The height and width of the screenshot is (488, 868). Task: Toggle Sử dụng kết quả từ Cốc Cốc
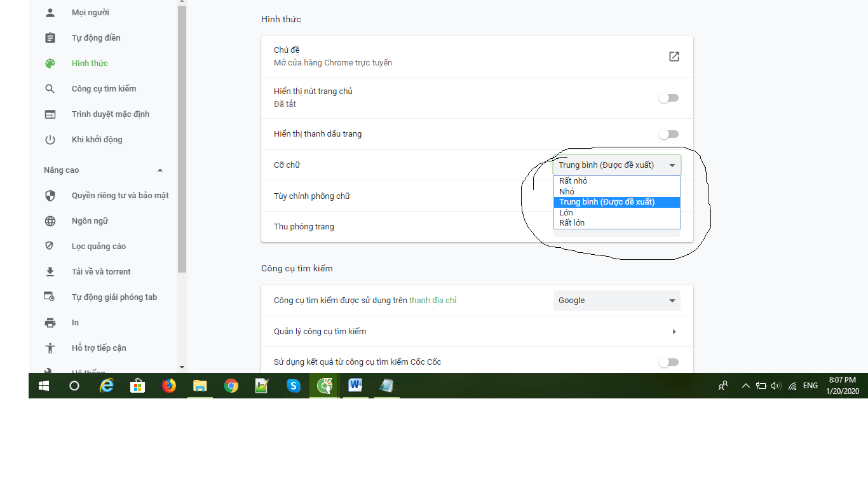coord(668,362)
